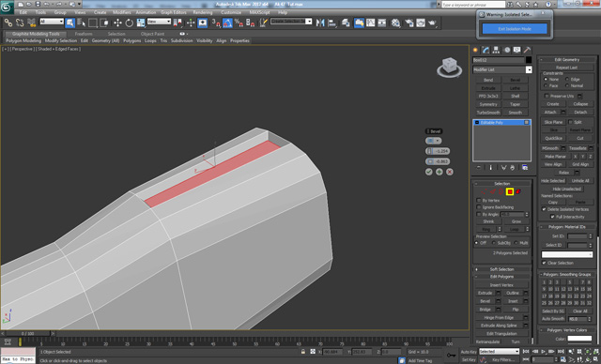Select the Face constraint radio button
This screenshot has width=601, height=364.
tap(546, 85)
